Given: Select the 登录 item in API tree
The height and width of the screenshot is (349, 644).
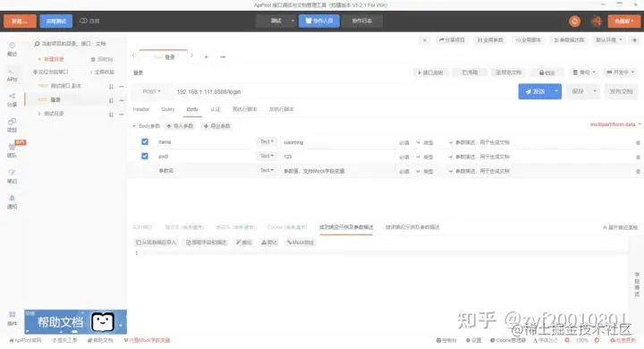Looking at the screenshot, I should (x=55, y=100).
